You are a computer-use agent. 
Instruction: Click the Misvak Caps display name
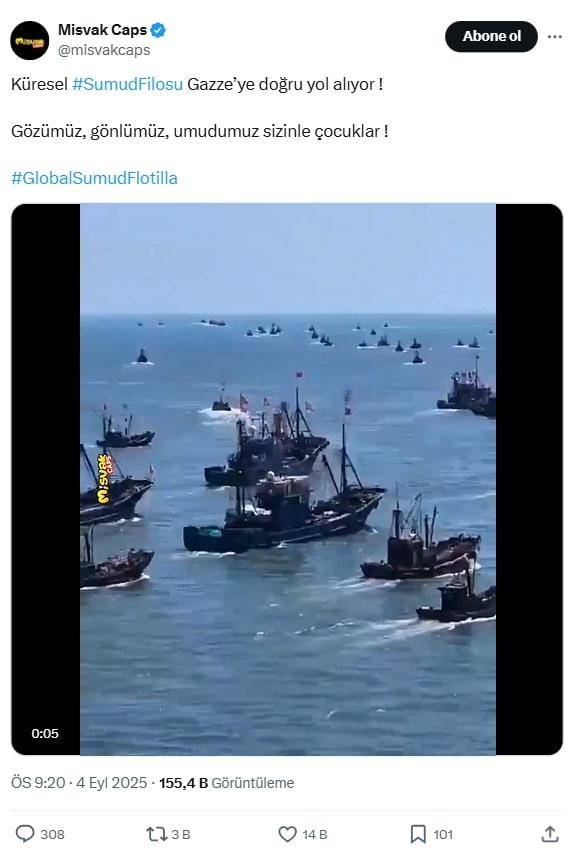(102, 30)
